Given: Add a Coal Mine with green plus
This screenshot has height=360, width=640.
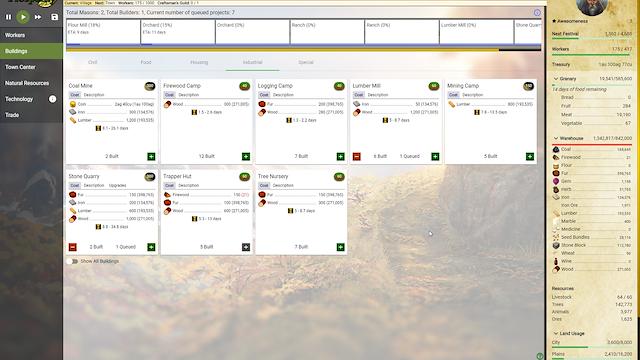Looking at the screenshot, I should tap(151, 156).
